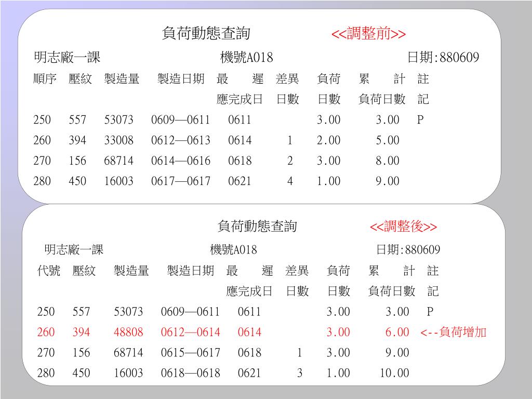532x399 pixels.
Task: Click 日期:880609 in the 調整後 panel
Action: [408, 250]
